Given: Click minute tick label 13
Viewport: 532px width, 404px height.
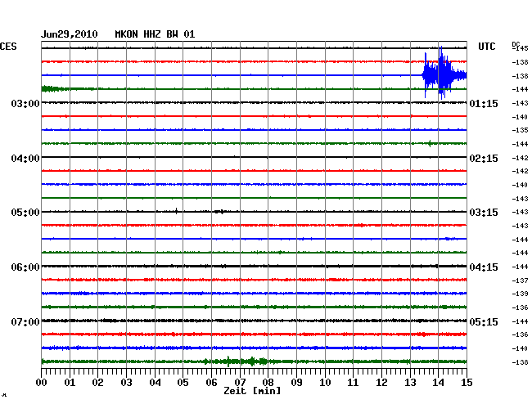Looking at the screenshot, I should coord(410,382).
